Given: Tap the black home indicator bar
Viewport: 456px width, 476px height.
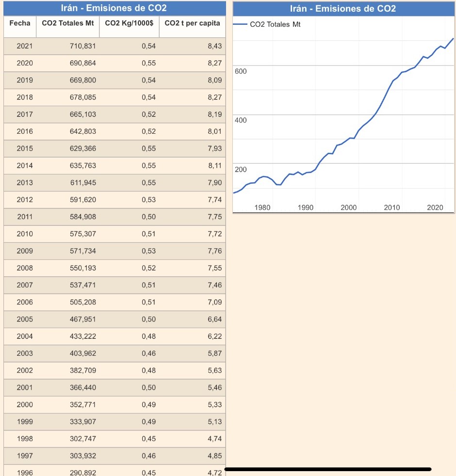Looking at the screenshot, I should (328, 469).
